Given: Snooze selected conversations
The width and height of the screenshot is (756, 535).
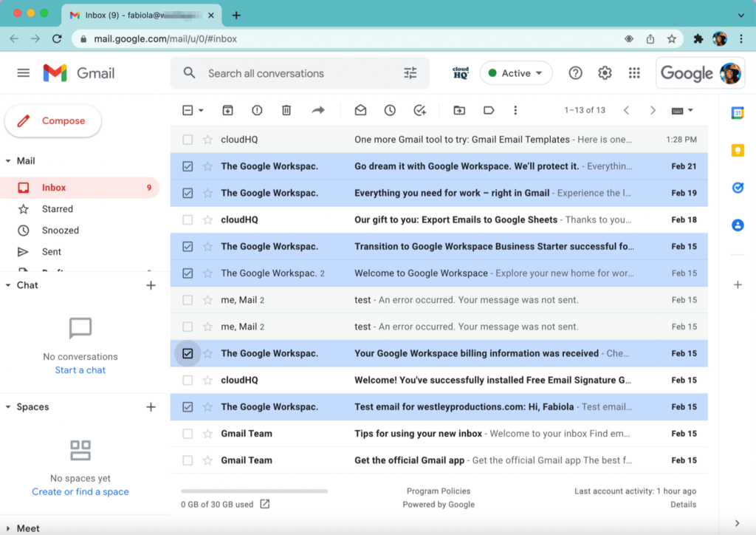Looking at the screenshot, I should click(x=390, y=109).
